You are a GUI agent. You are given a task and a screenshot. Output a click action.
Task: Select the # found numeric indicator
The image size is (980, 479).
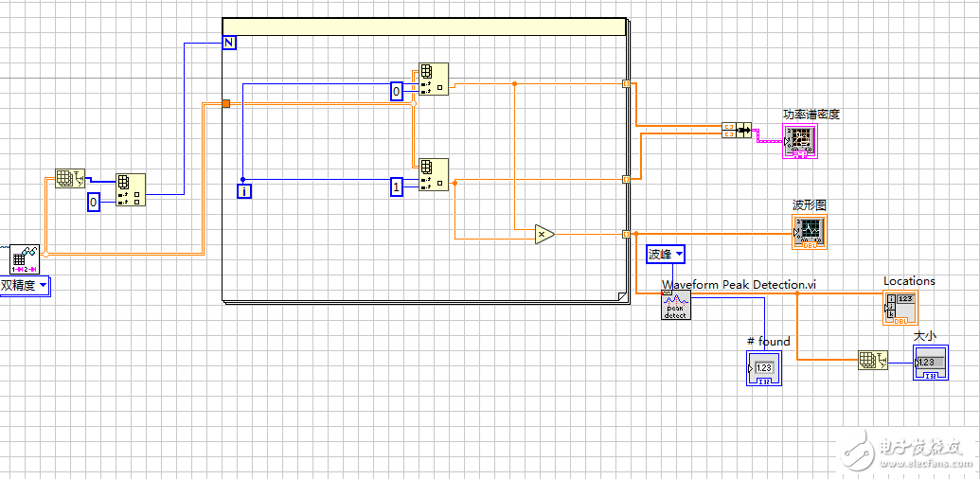[x=764, y=368]
